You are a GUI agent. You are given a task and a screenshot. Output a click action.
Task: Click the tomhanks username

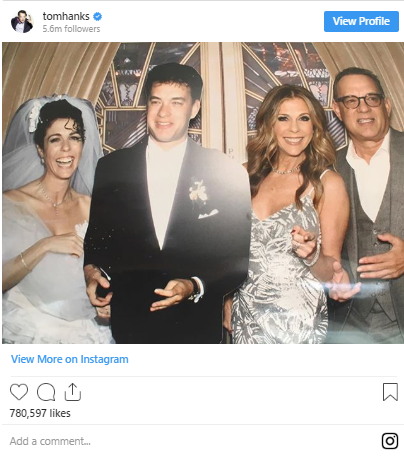pos(66,16)
